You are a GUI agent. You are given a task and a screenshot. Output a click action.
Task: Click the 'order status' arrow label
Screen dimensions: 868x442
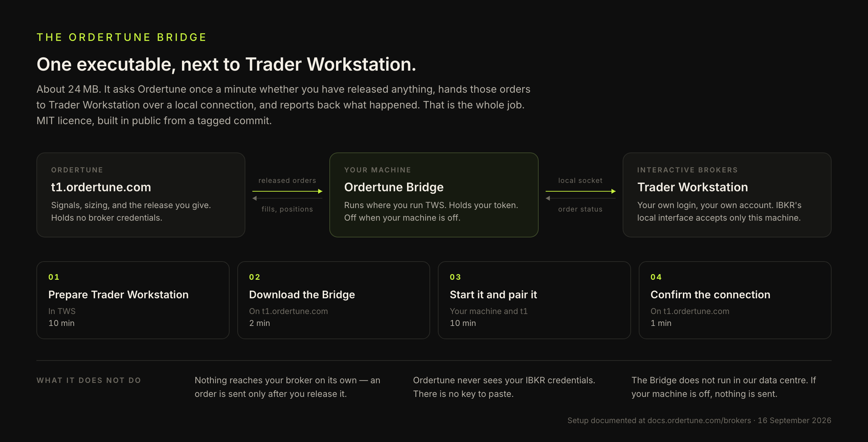pyautogui.click(x=580, y=209)
